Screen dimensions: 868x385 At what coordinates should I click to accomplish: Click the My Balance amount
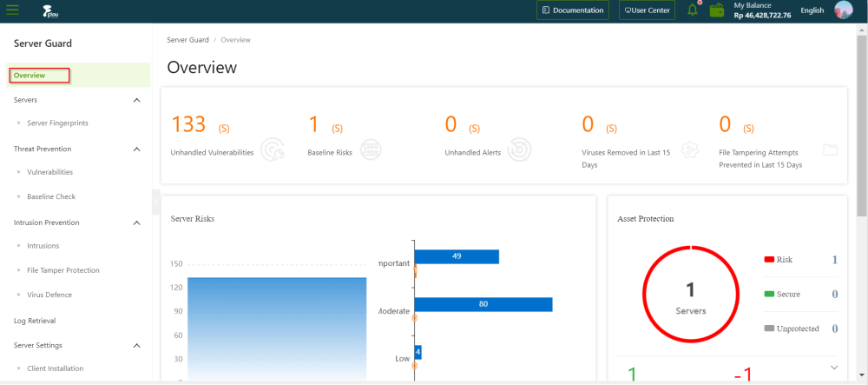tap(762, 16)
